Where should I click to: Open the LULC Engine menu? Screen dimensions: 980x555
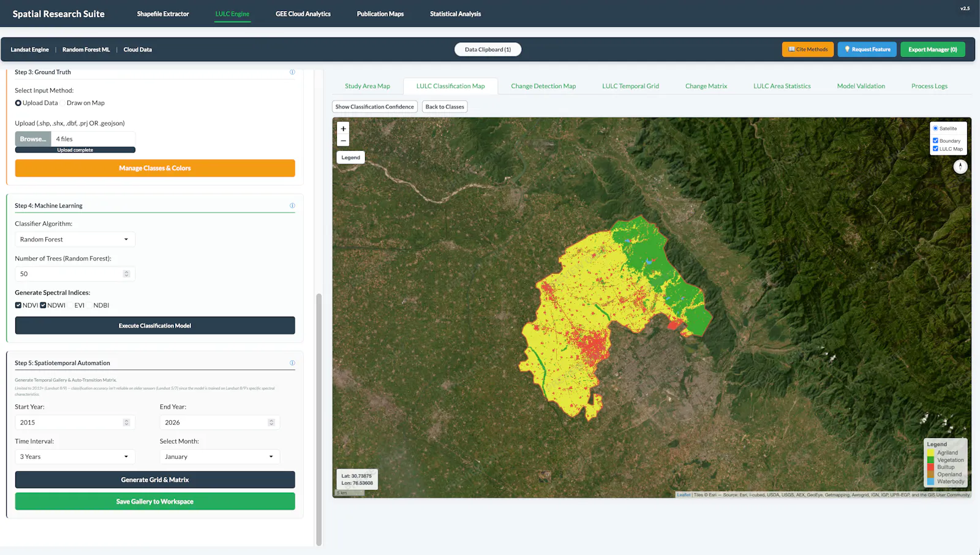click(x=232, y=14)
